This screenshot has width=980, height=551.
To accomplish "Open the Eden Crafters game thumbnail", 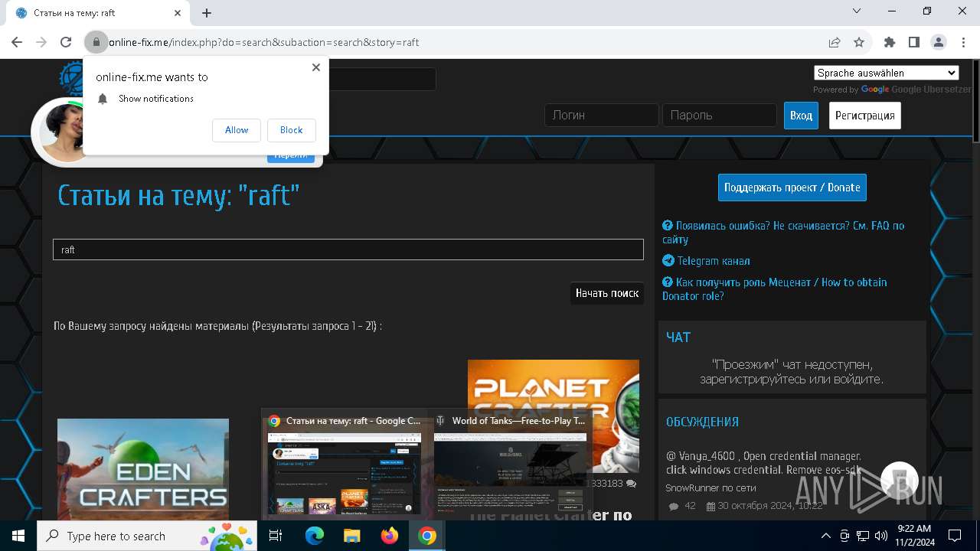I will pyautogui.click(x=143, y=468).
